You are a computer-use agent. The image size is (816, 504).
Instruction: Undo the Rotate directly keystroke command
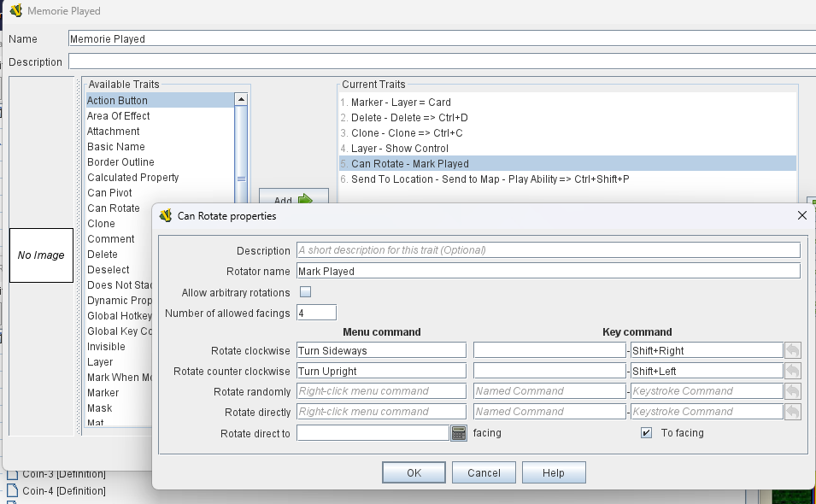tap(793, 412)
